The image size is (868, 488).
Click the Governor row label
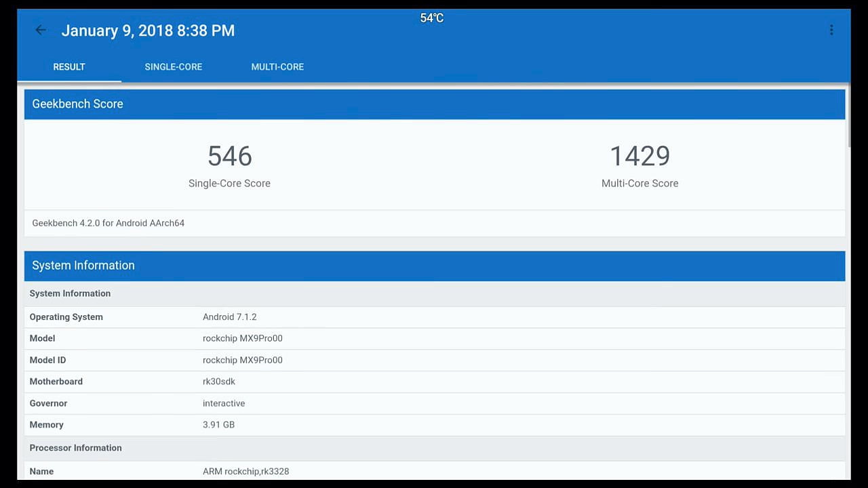point(48,403)
